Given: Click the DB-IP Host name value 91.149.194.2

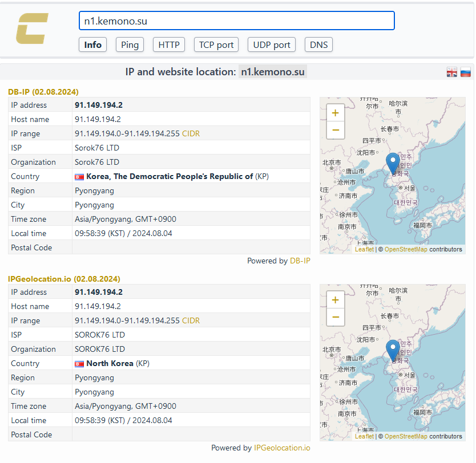Looking at the screenshot, I should click(x=98, y=120).
